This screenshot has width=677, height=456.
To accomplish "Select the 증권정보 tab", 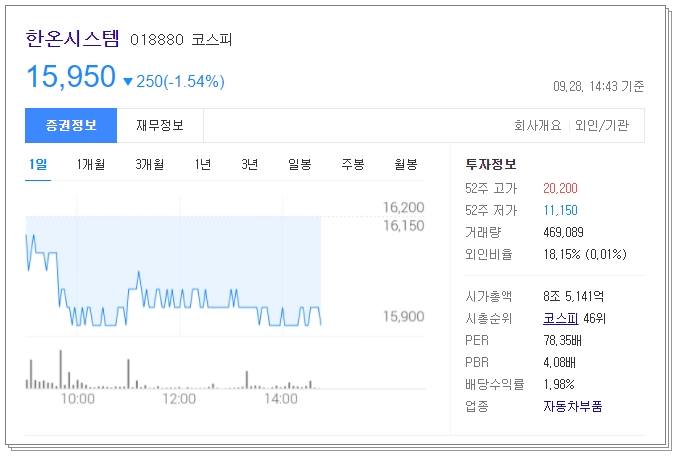I will 71,125.
